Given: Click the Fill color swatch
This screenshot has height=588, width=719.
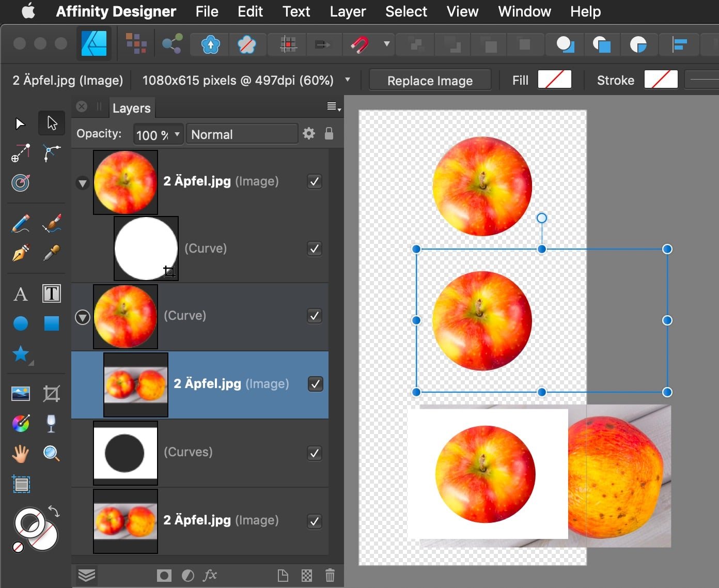Looking at the screenshot, I should coord(554,80).
